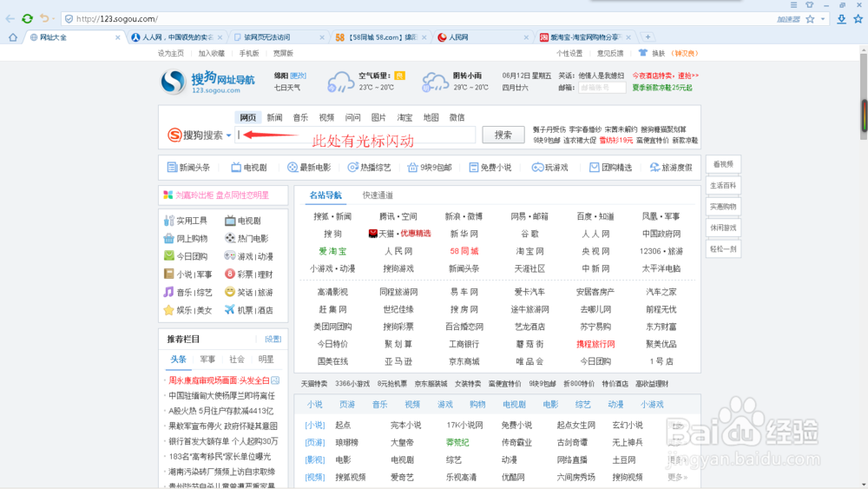
Task: Open the 爱淘宝 green link
Action: (332, 251)
